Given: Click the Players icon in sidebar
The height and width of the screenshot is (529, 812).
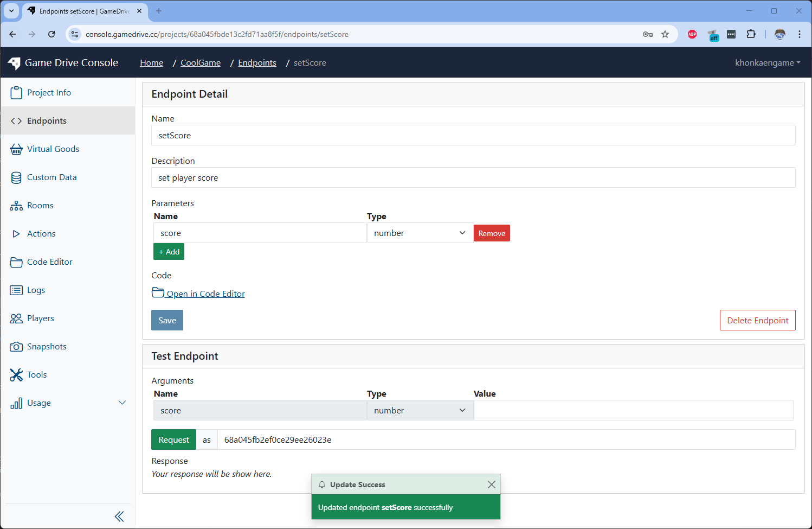Looking at the screenshot, I should [16, 318].
